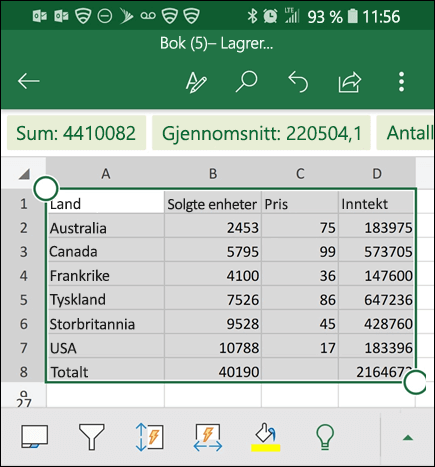Select column A header
Screen dimensions: 435x467
(106, 174)
